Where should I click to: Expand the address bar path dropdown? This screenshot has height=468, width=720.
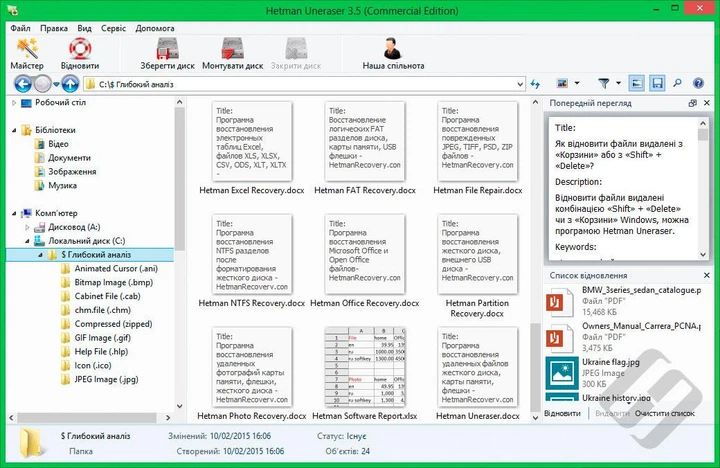click(x=519, y=84)
